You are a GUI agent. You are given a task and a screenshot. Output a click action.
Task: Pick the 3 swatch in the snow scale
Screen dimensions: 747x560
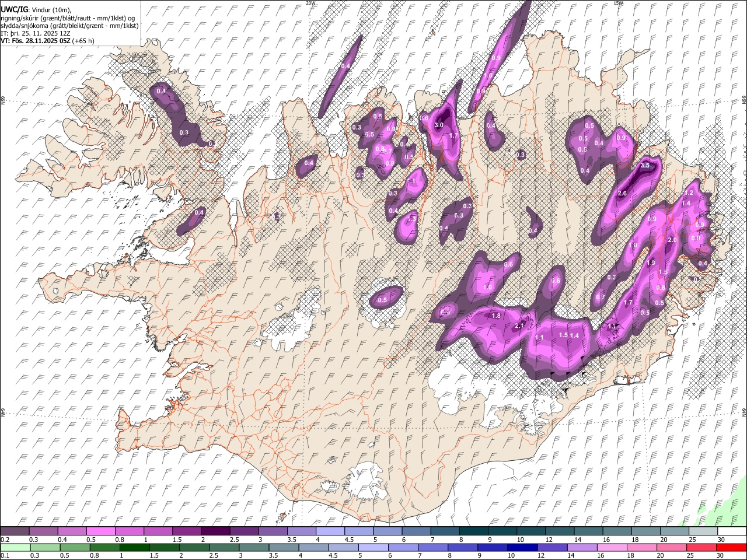coord(273,531)
